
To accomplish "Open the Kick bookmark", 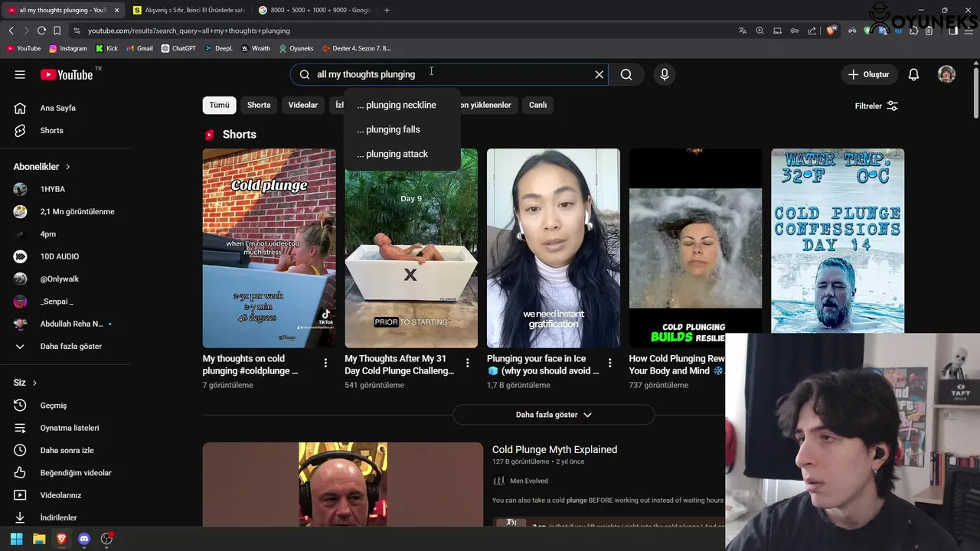I will 106,48.
